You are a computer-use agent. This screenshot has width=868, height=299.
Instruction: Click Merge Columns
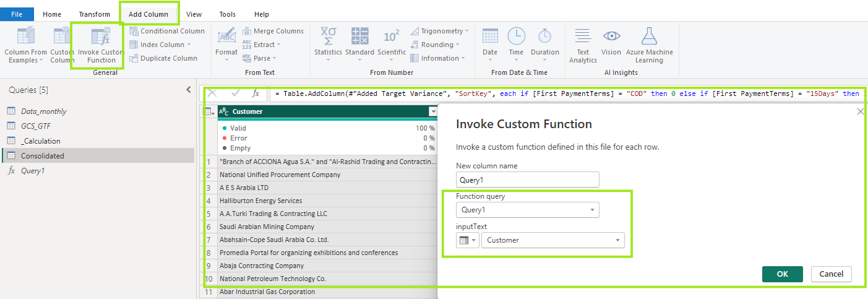tap(273, 31)
